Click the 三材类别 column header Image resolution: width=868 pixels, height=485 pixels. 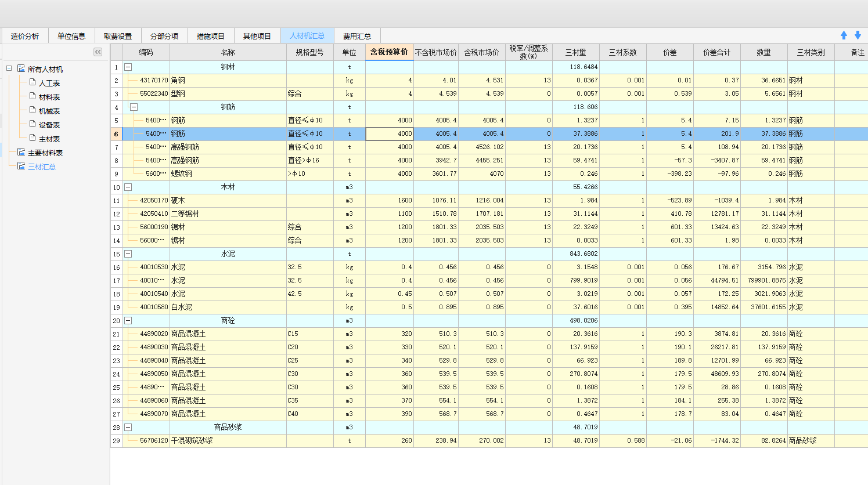tap(811, 52)
